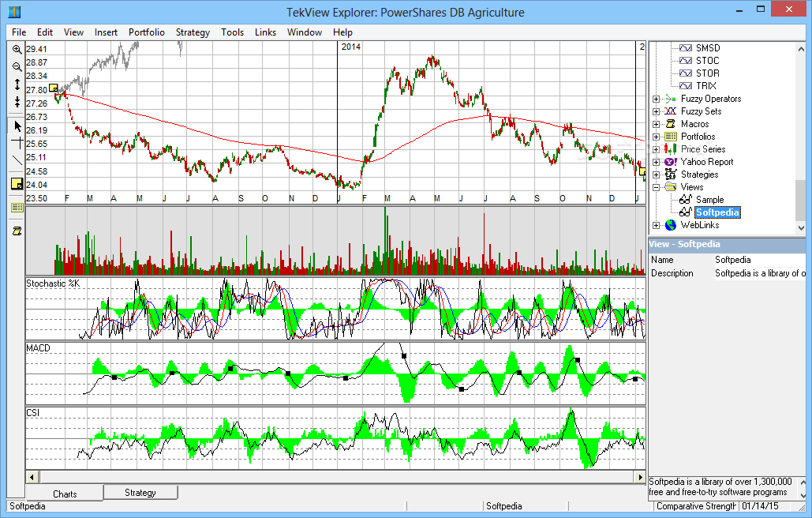The height and width of the screenshot is (518, 812).
Task: Expand the Yahoo Report node
Action: click(656, 162)
